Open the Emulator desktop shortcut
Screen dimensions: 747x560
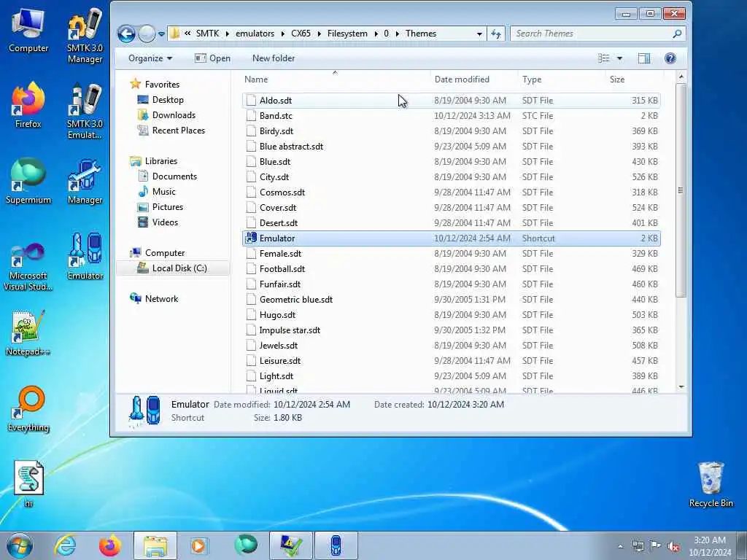85,256
